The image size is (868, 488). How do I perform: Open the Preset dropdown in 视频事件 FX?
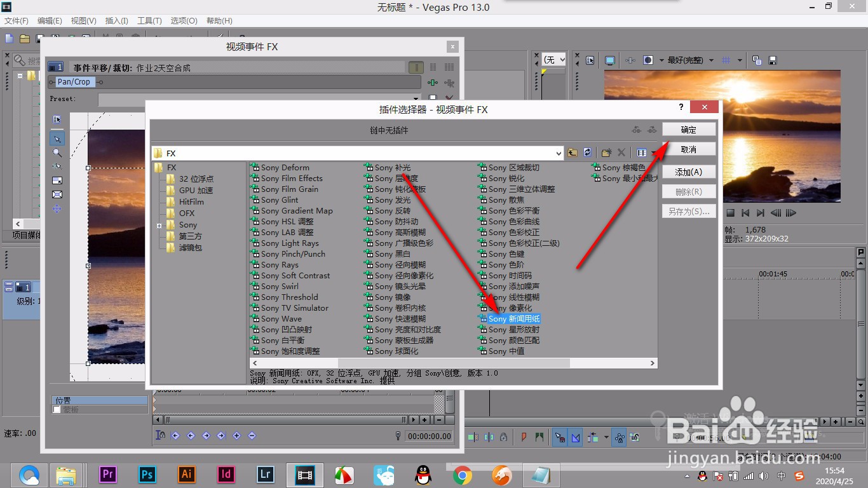click(416, 100)
